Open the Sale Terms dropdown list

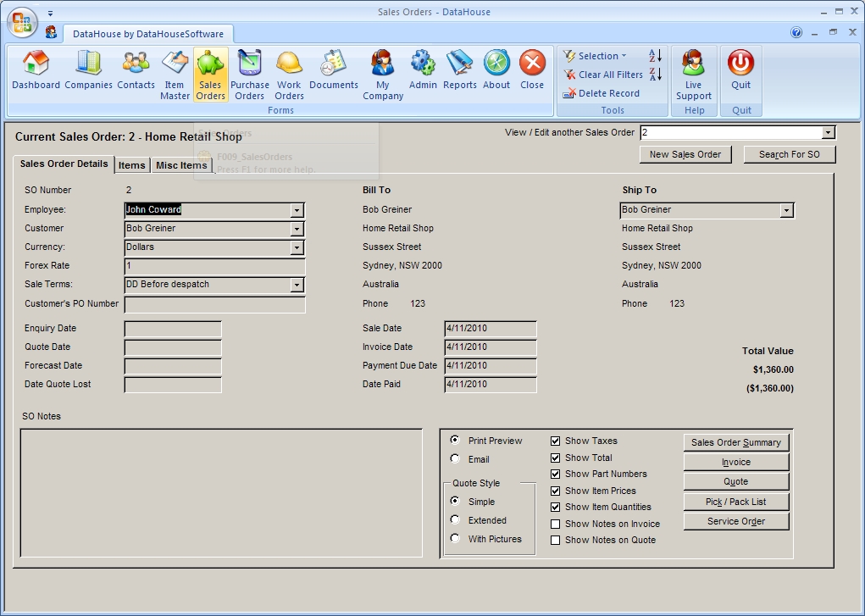297,285
